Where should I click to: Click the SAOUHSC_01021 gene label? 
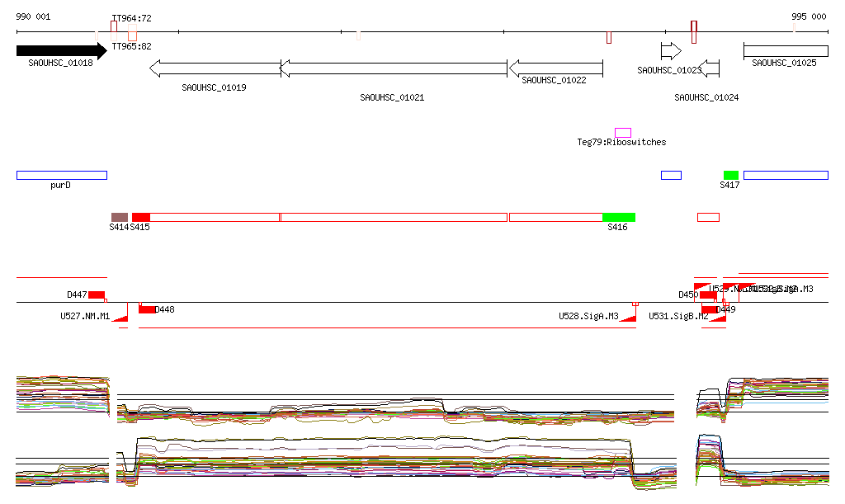pyautogui.click(x=392, y=97)
